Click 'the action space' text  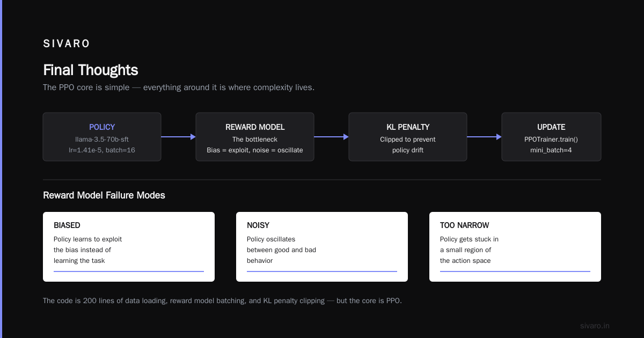pos(465,261)
